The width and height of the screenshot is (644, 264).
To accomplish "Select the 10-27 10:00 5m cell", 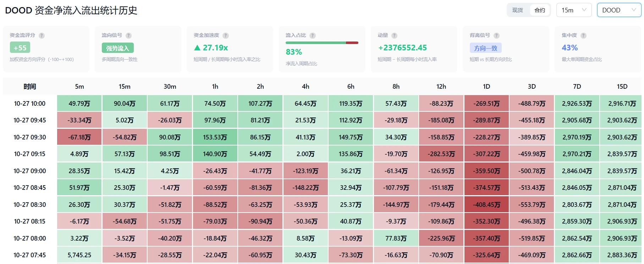I will (79, 103).
